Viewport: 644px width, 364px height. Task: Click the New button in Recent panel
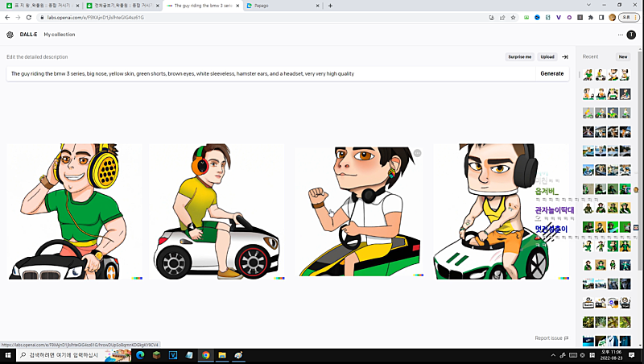(x=623, y=56)
